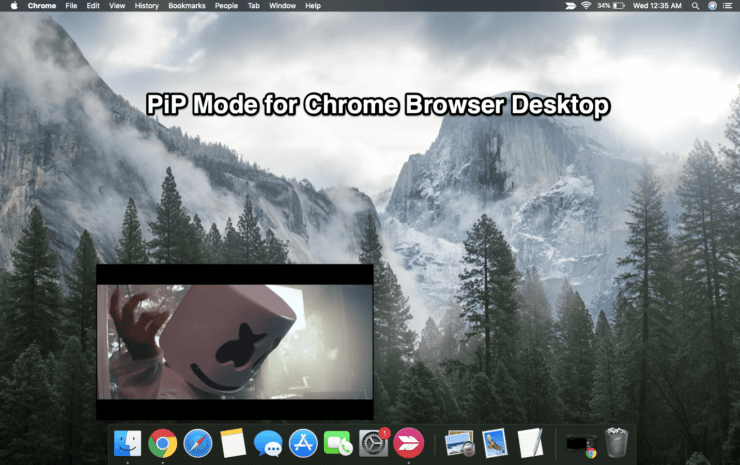The width and height of the screenshot is (740, 465).
Task: Open the View menu
Action: pyautogui.click(x=117, y=6)
